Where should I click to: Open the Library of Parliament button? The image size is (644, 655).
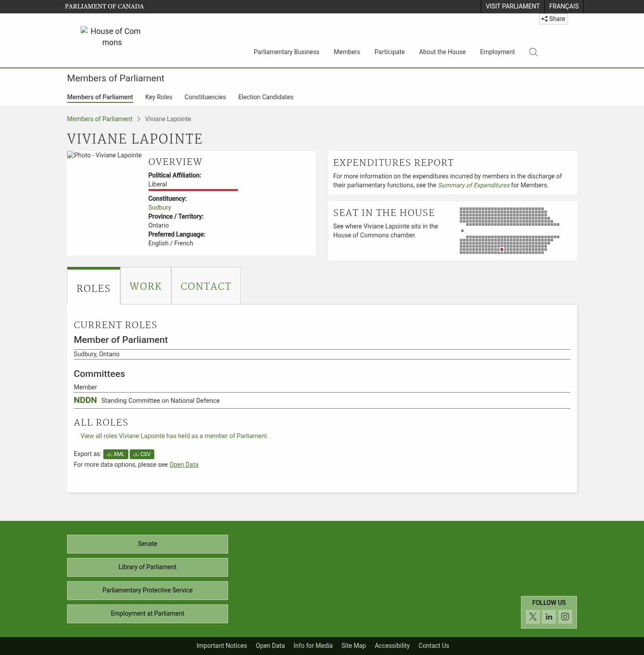coord(147,567)
